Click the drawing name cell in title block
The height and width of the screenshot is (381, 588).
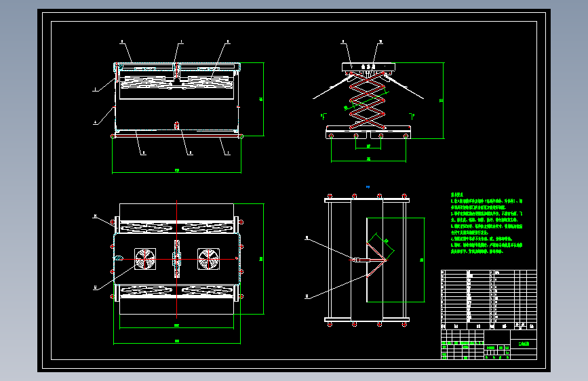coord(524,344)
